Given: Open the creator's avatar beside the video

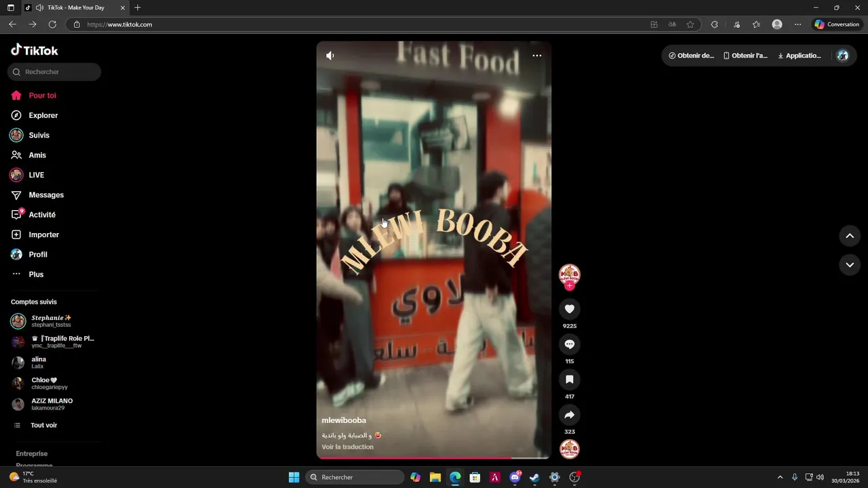Looking at the screenshot, I should pyautogui.click(x=570, y=274).
